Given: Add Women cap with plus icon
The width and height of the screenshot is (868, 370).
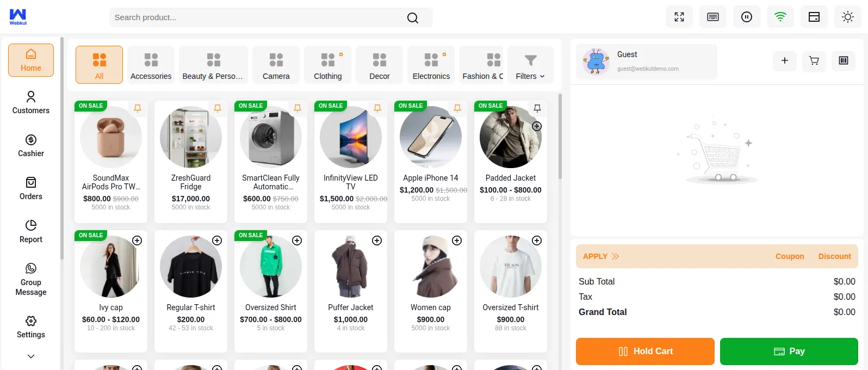Looking at the screenshot, I should (457, 240).
